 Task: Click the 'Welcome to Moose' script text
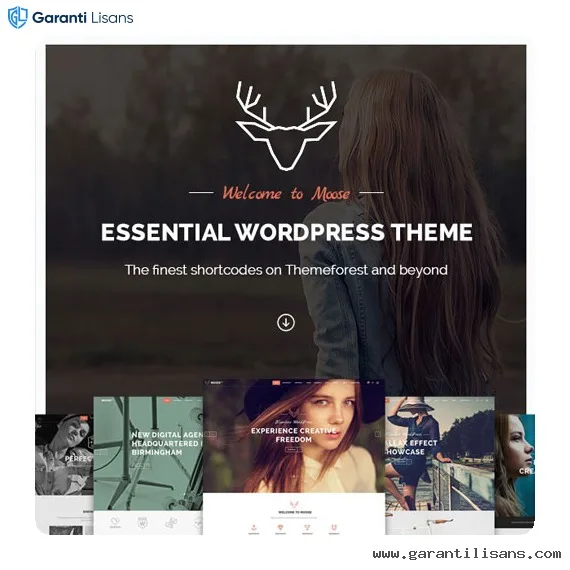[286, 193]
